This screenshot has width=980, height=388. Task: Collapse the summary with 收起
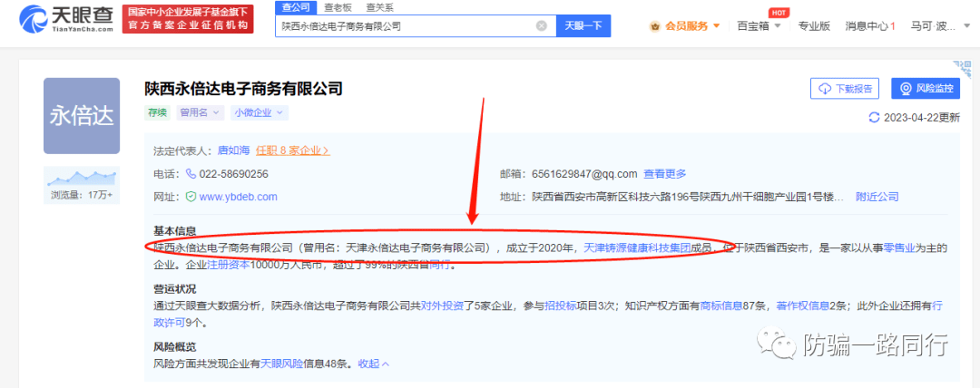tap(373, 364)
